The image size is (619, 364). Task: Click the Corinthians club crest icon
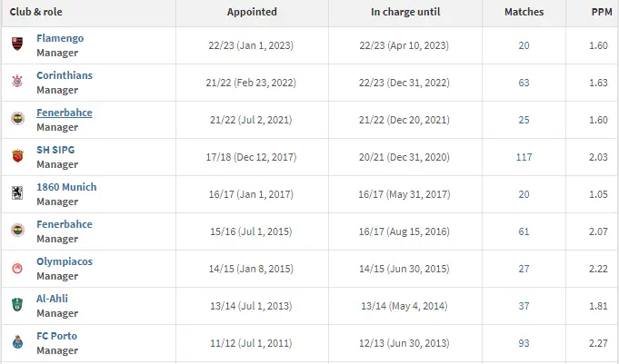17,83
